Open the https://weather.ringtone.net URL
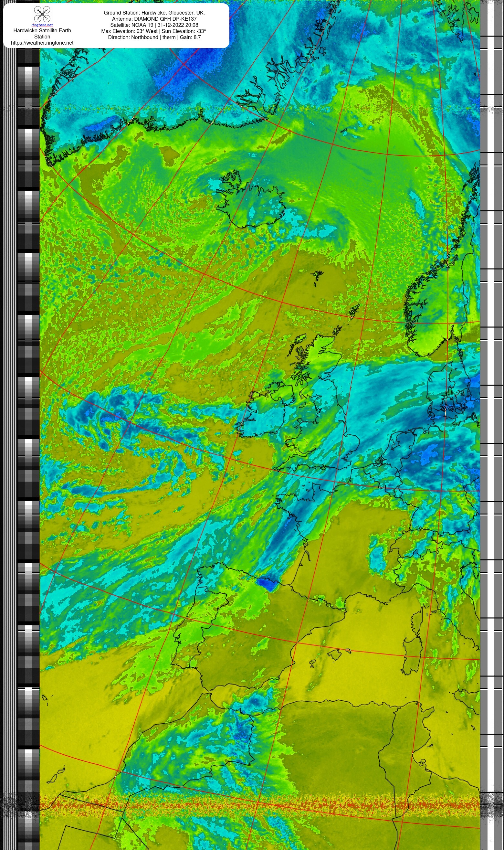The height and width of the screenshot is (850, 504). 42,43
